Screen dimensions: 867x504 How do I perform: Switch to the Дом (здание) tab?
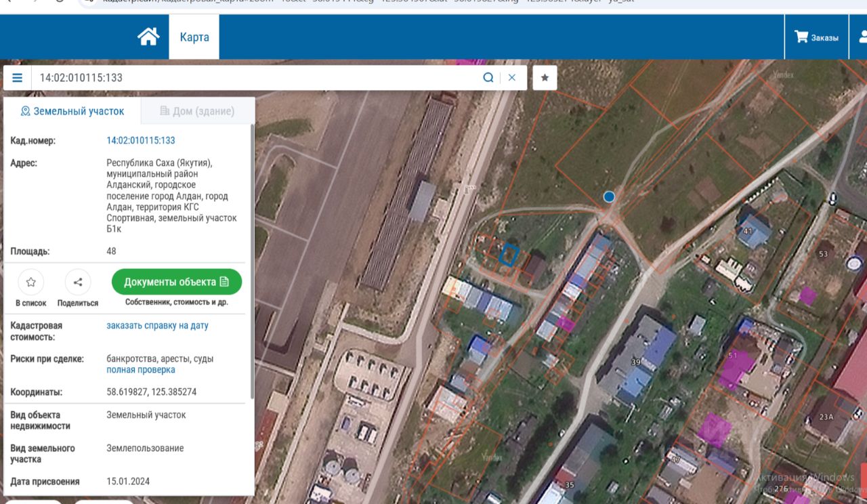click(197, 111)
